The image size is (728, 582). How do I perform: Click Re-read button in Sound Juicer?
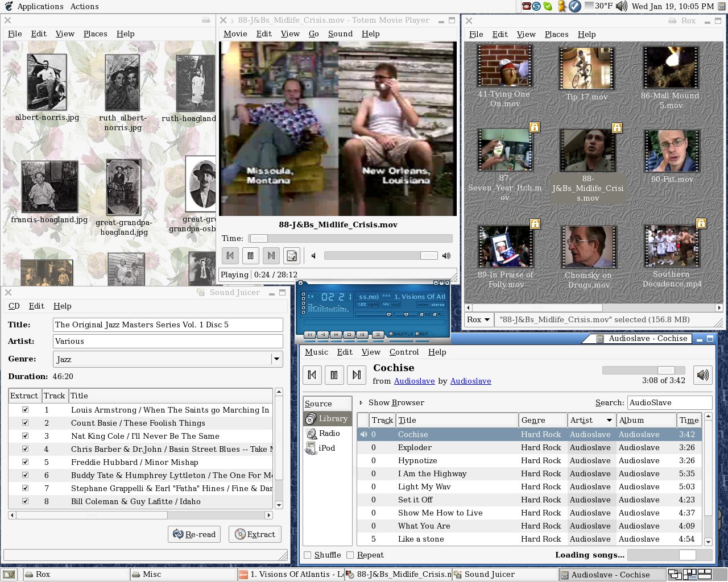pos(194,534)
